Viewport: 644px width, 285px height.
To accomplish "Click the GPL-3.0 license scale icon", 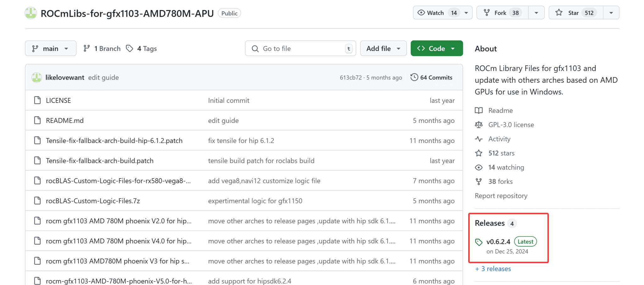I will (x=479, y=125).
